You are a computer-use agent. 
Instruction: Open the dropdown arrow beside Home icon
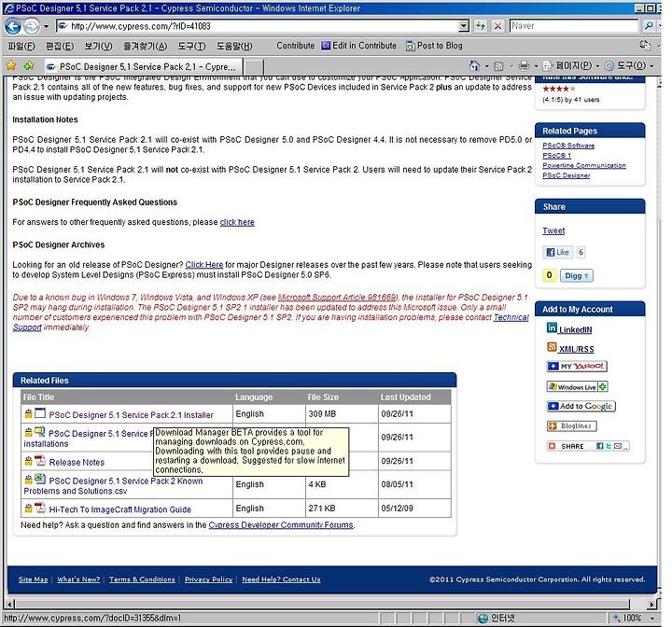coord(487,66)
